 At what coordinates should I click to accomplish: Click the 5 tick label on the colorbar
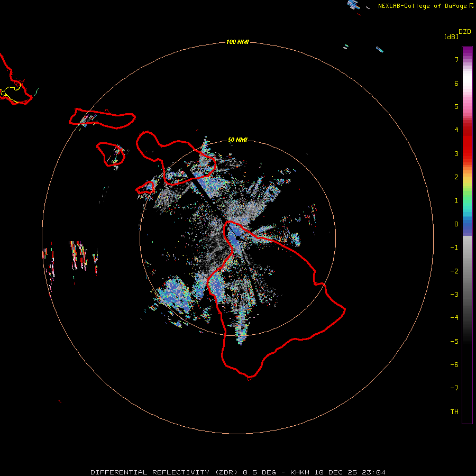[x=456, y=106]
